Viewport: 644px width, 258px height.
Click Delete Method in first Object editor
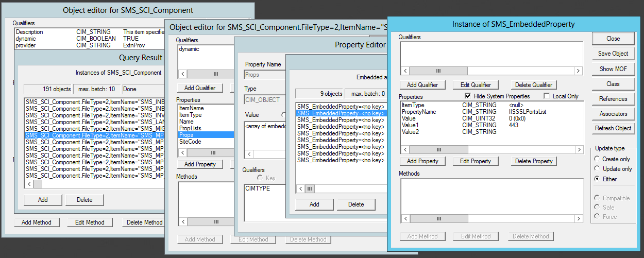pos(144,222)
